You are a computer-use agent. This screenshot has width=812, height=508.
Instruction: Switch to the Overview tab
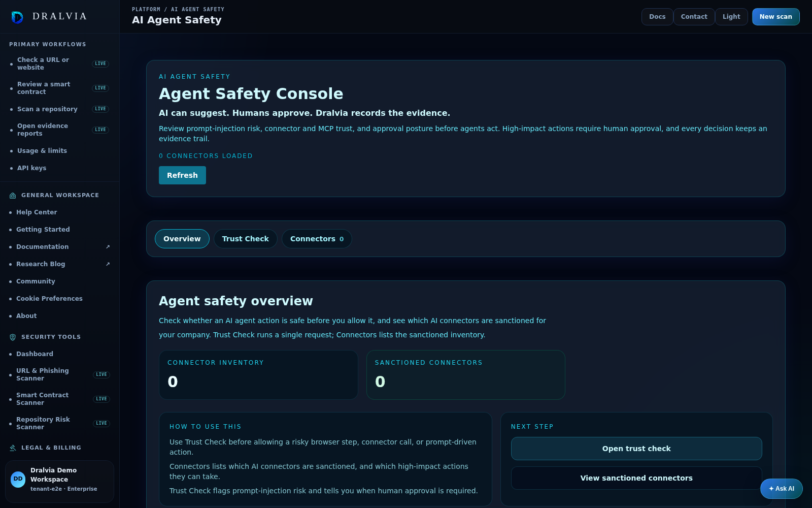182,239
